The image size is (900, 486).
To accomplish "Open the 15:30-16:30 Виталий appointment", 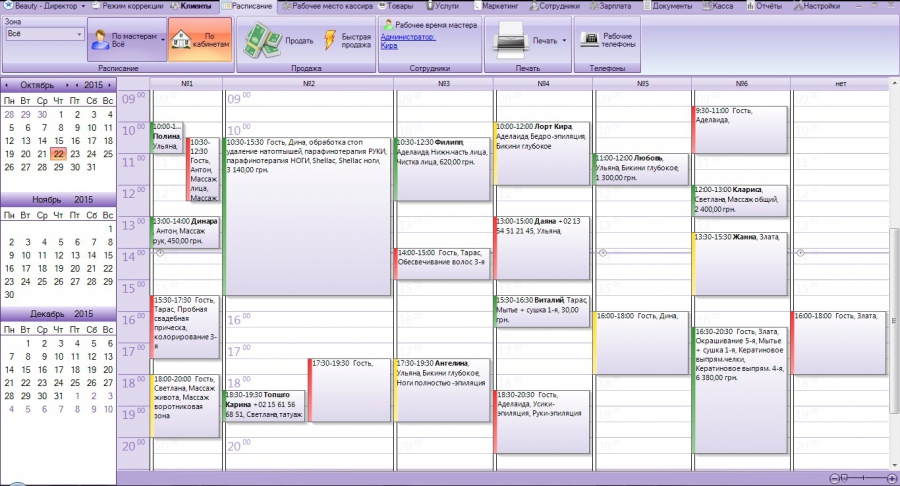I will 541,311.
